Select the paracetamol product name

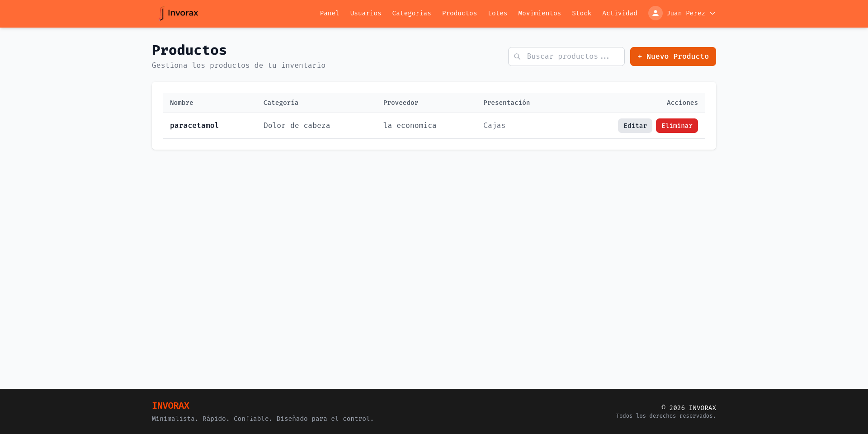pyautogui.click(x=194, y=125)
